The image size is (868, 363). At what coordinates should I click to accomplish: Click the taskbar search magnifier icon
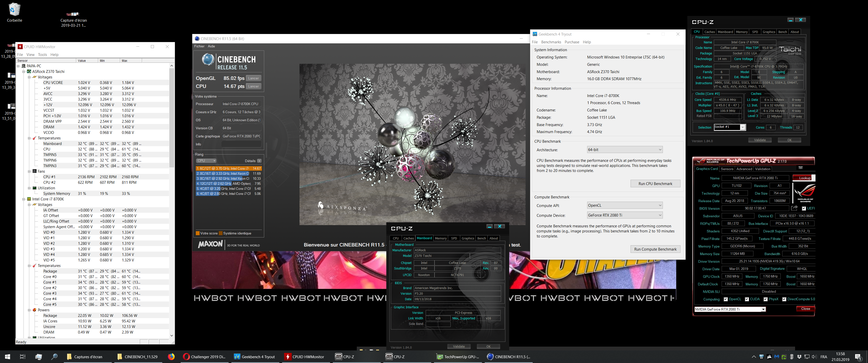click(x=54, y=357)
